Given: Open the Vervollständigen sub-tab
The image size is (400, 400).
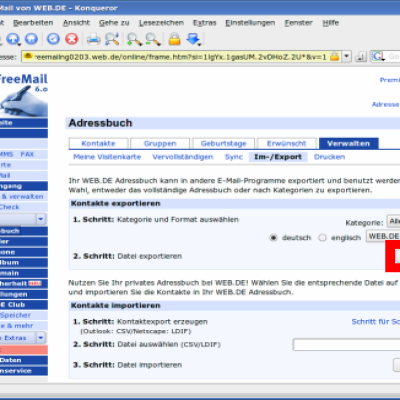Looking at the screenshot, I should pos(183,157).
